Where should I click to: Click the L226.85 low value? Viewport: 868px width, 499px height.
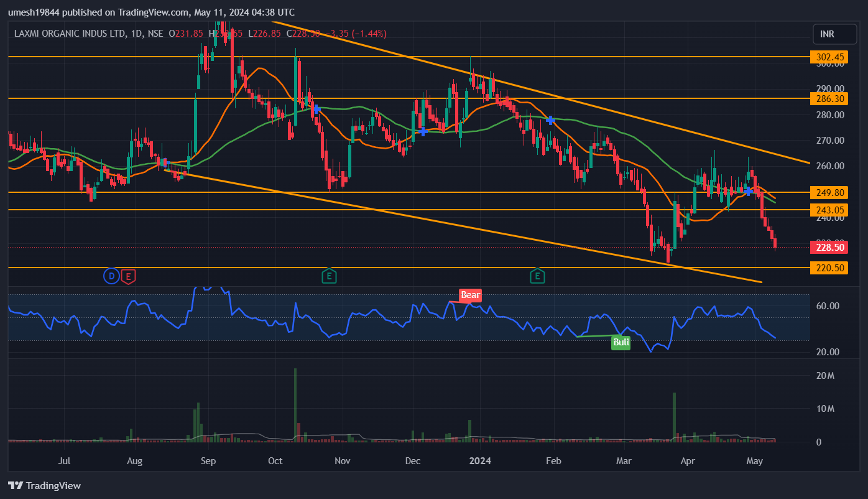265,34
